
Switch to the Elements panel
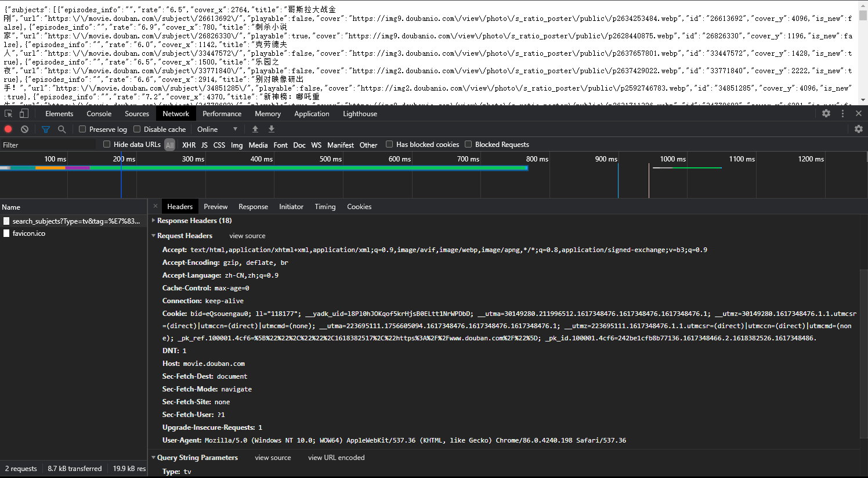point(59,114)
